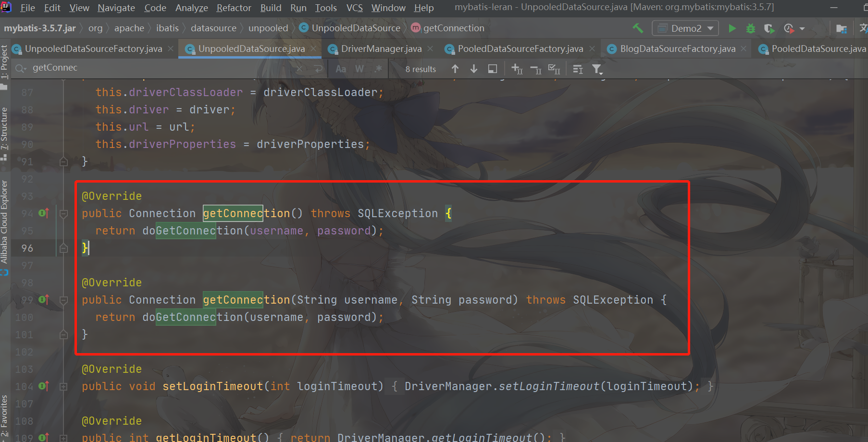Click UnpooledDataSource class breadcrumb
The image size is (868, 442).
point(350,28)
